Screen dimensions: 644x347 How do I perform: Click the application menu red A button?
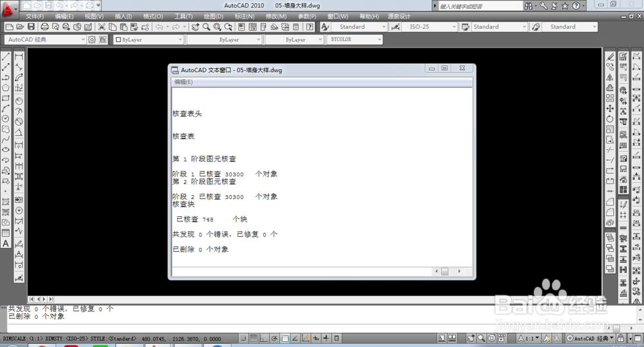point(8,9)
